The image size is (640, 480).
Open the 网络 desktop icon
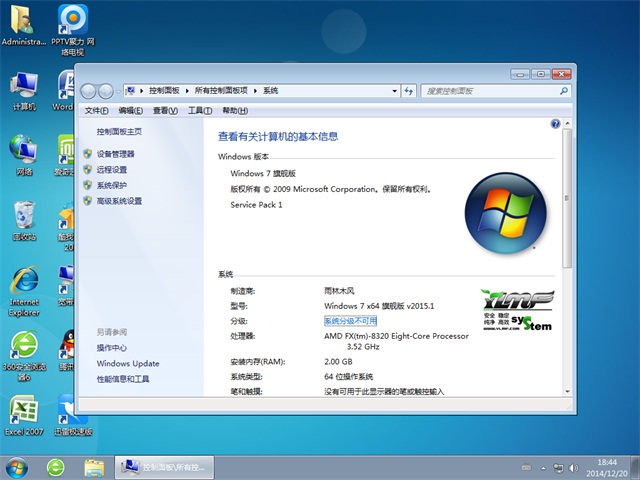click(x=24, y=155)
